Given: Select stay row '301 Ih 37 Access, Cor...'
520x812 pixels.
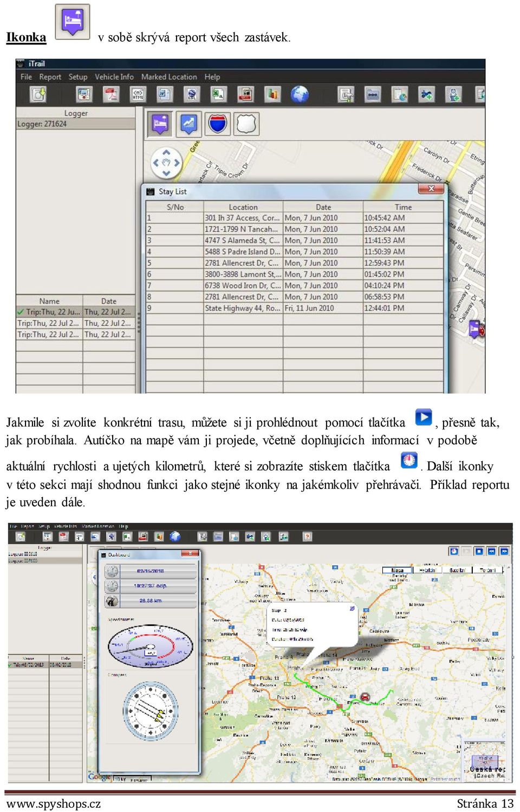Looking at the screenshot, I should [295, 218].
